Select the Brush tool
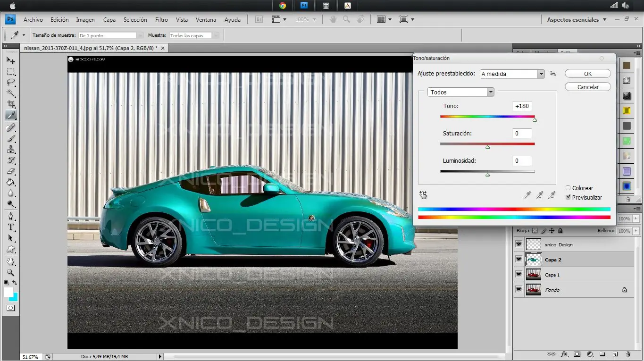 (x=10, y=139)
